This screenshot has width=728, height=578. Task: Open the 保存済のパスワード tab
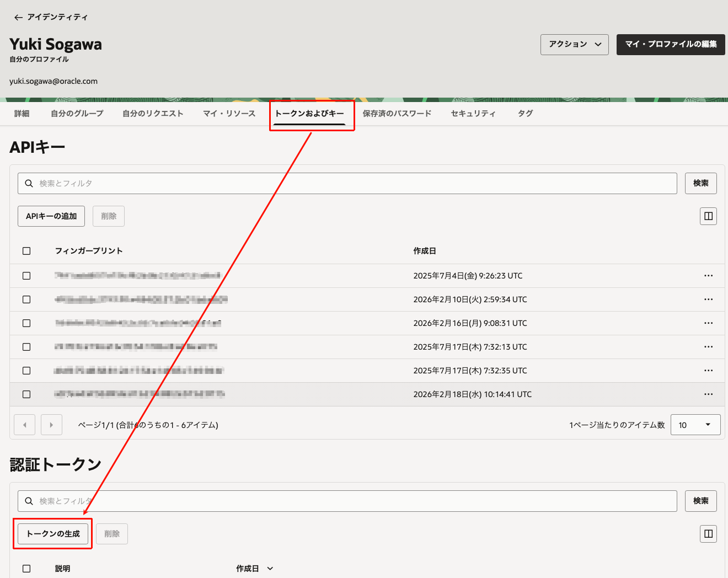coord(397,114)
